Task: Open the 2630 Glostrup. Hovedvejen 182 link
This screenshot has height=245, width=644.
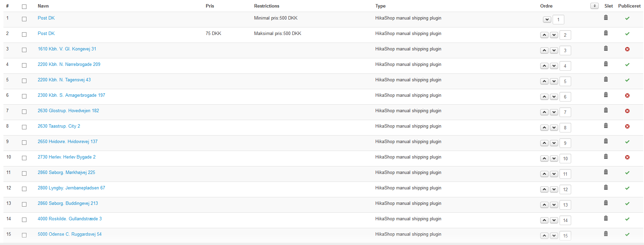Action: point(68,110)
